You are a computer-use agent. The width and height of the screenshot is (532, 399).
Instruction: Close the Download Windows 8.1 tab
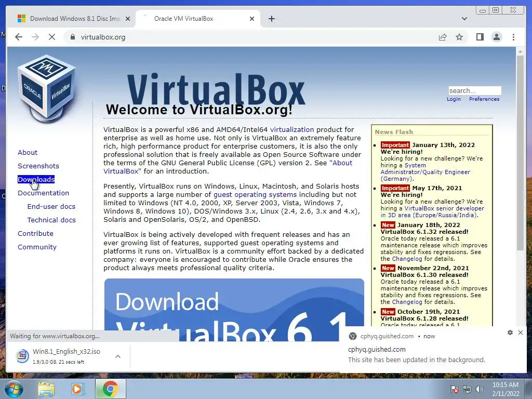pyautogui.click(x=128, y=19)
